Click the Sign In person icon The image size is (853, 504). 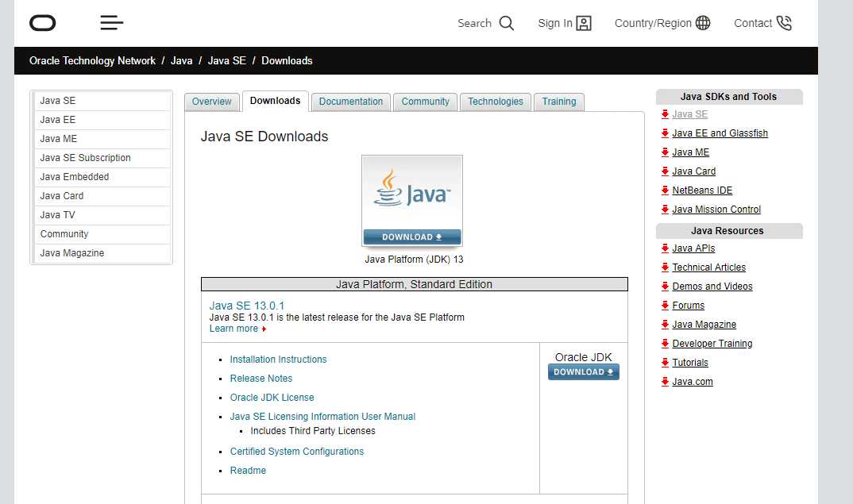pyautogui.click(x=584, y=23)
